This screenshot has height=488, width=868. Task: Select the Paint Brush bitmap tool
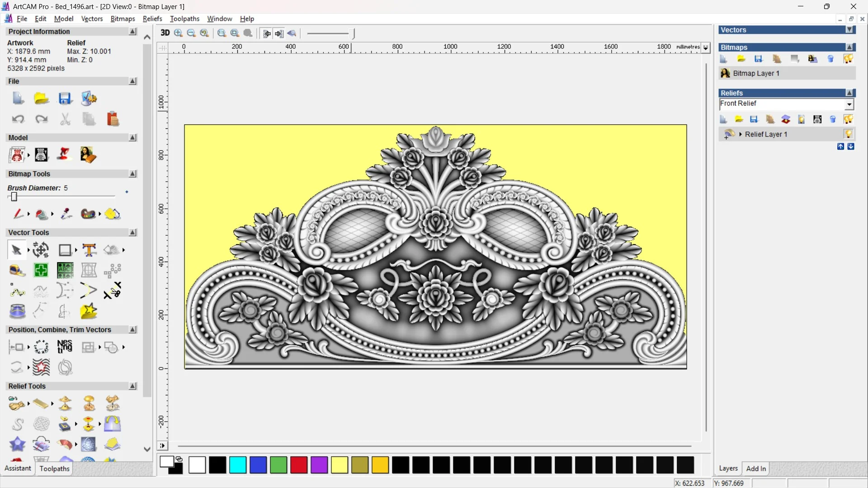click(x=18, y=214)
